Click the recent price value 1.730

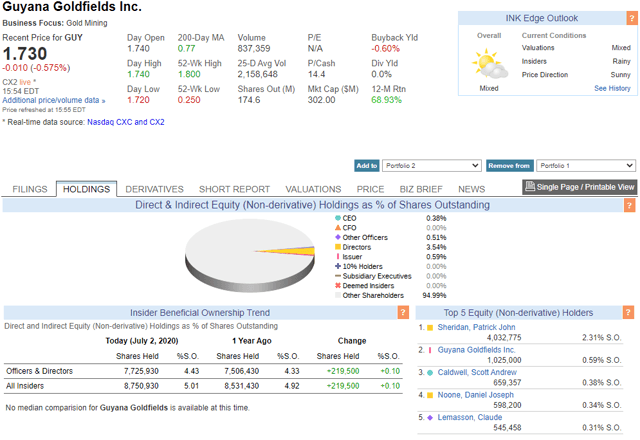coord(25,53)
